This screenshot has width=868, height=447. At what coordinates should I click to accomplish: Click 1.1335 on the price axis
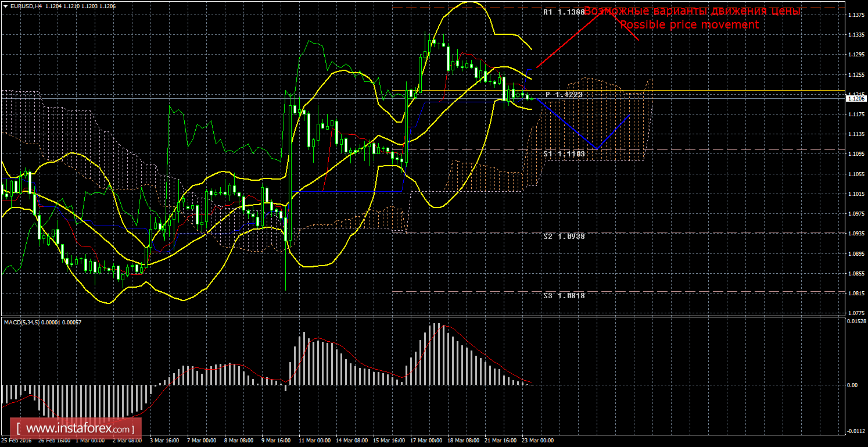tap(856, 35)
